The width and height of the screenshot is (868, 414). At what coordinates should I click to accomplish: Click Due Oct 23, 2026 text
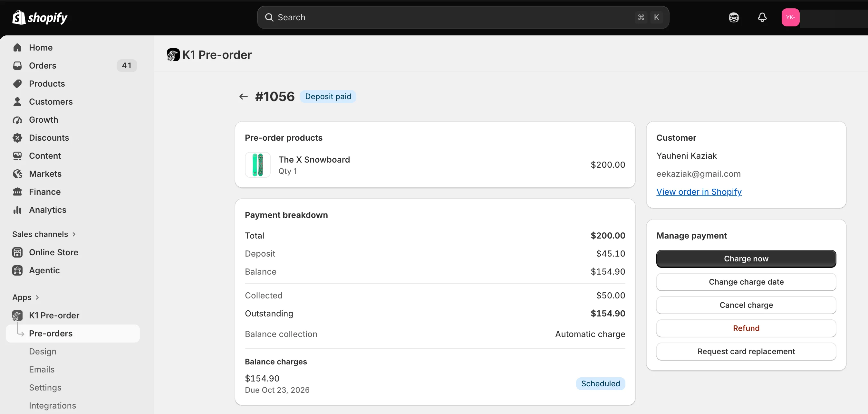point(277,390)
